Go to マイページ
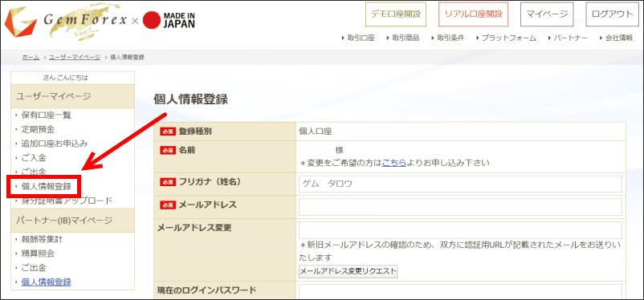 point(547,14)
